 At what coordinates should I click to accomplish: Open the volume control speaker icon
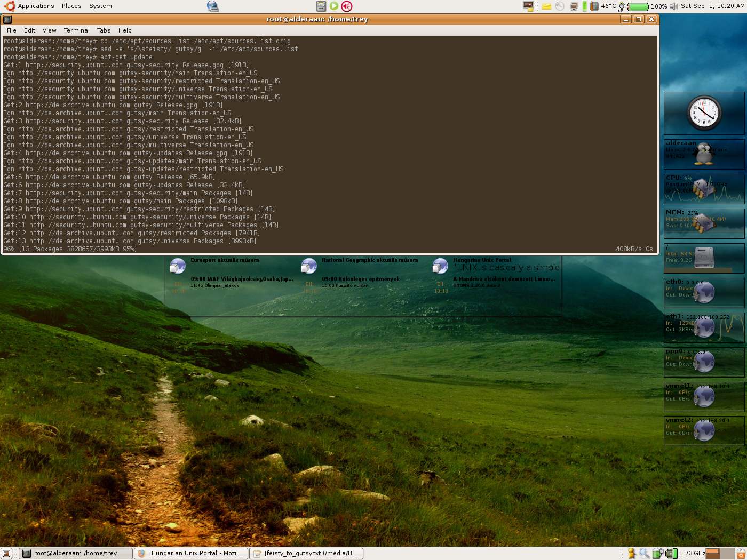point(674,6)
